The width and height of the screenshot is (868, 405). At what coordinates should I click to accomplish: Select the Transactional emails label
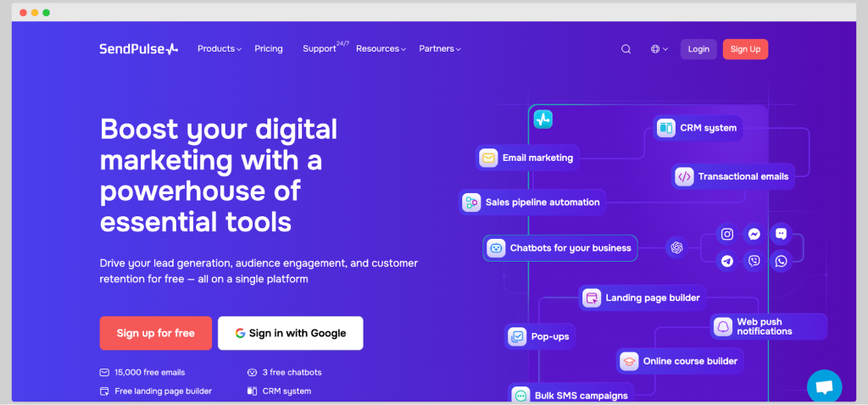tap(743, 176)
